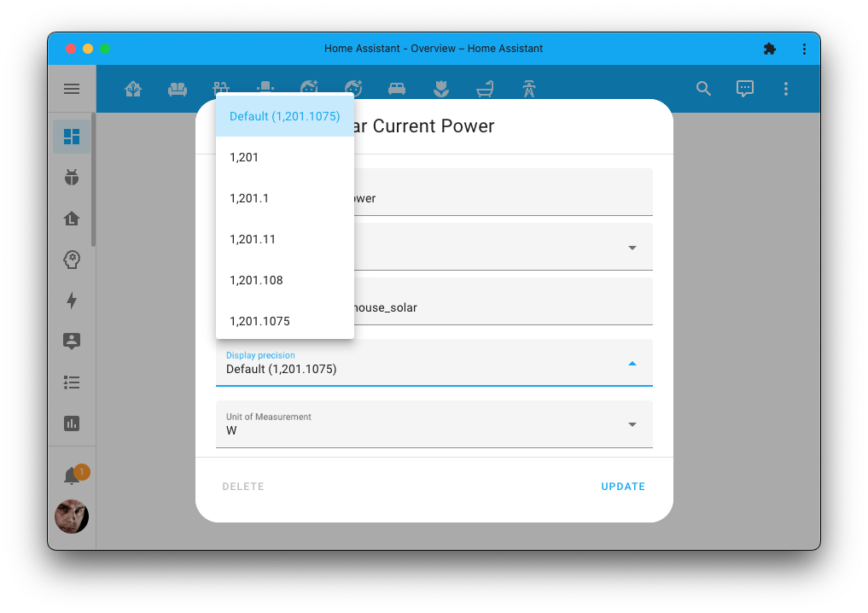Open the chat conversation icon in toolbar

coord(744,89)
